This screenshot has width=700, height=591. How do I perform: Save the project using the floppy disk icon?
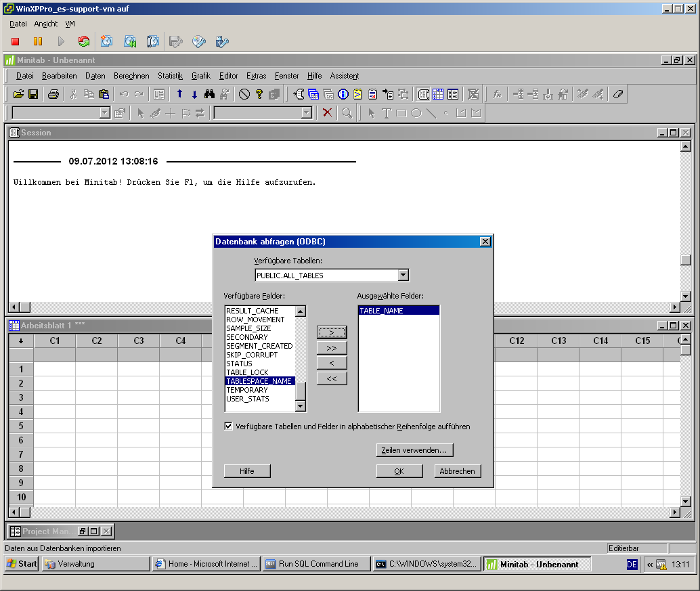[33, 94]
